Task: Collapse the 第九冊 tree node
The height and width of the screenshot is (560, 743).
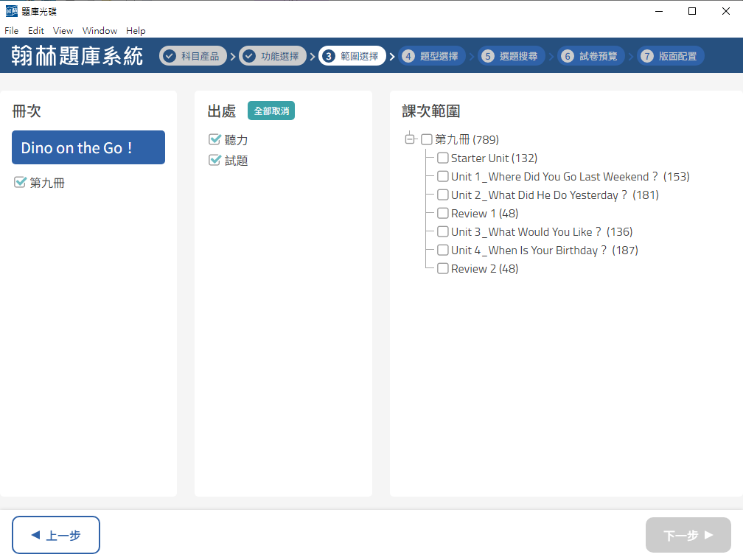Action: tap(410, 139)
